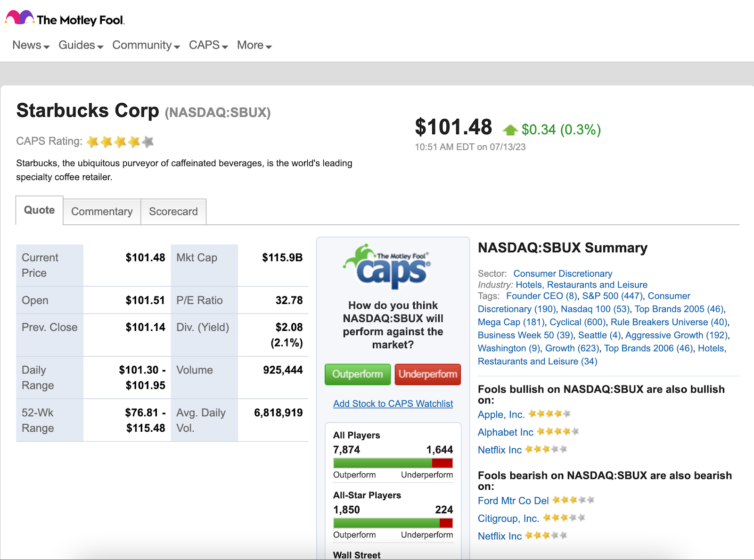Screen dimensions: 754x560
Task: Select the Quote tab
Action: click(x=40, y=210)
